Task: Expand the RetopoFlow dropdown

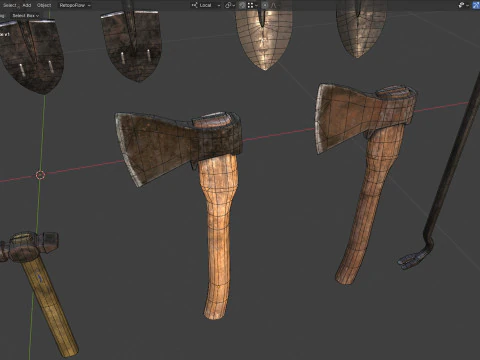Action: click(x=75, y=5)
